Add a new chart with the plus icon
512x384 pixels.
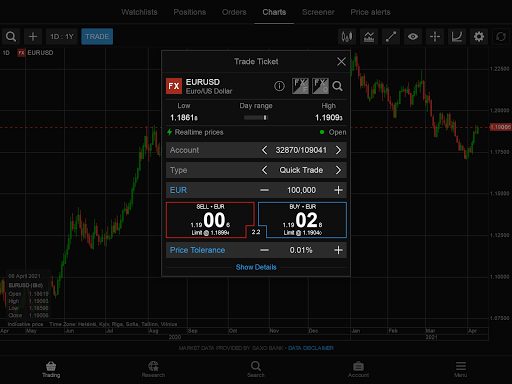[x=33, y=36]
